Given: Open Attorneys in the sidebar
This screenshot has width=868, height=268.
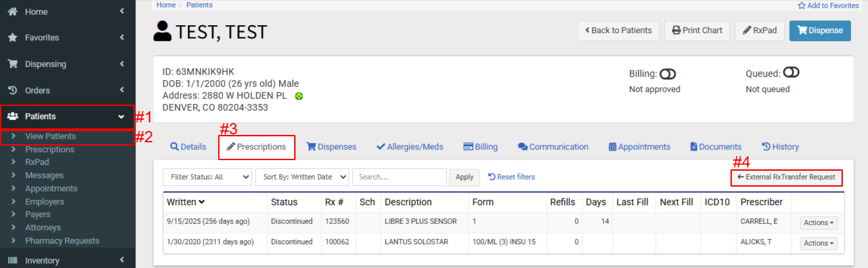Looking at the screenshot, I should pos(44,228).
